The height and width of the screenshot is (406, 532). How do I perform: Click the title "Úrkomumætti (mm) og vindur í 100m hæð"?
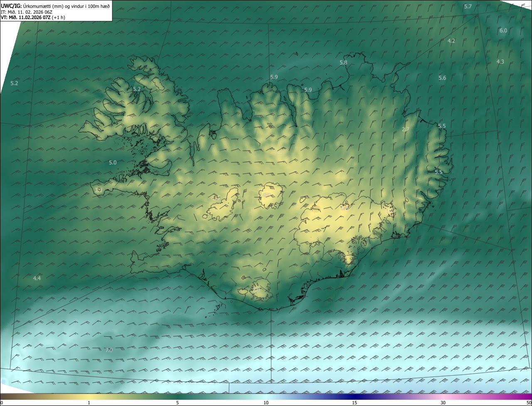coord(66,6)
